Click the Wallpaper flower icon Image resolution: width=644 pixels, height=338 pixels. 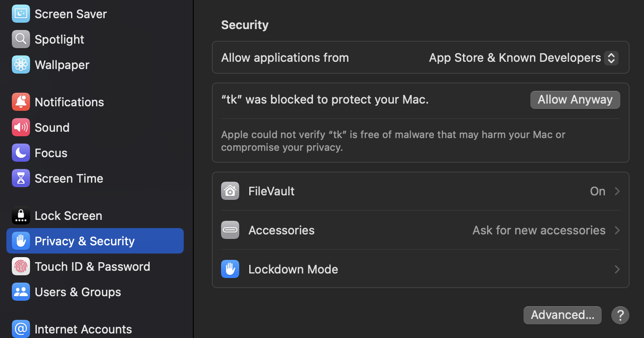[x=20, y=65]
